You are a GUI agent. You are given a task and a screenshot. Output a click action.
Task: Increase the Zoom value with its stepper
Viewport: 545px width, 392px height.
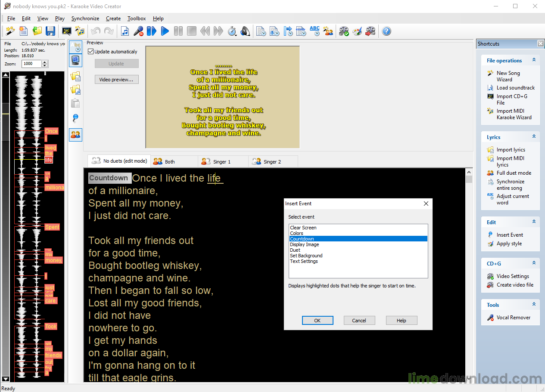click(x=44, y=62)
